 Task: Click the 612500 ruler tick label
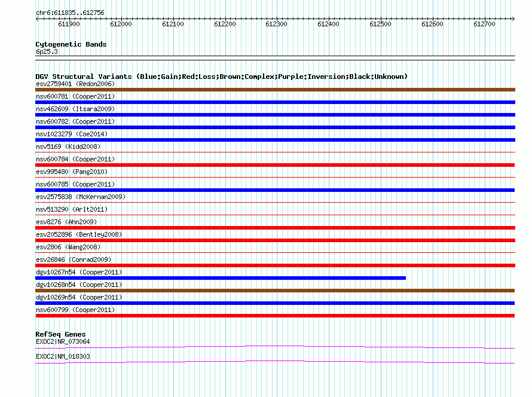[380, 24]
